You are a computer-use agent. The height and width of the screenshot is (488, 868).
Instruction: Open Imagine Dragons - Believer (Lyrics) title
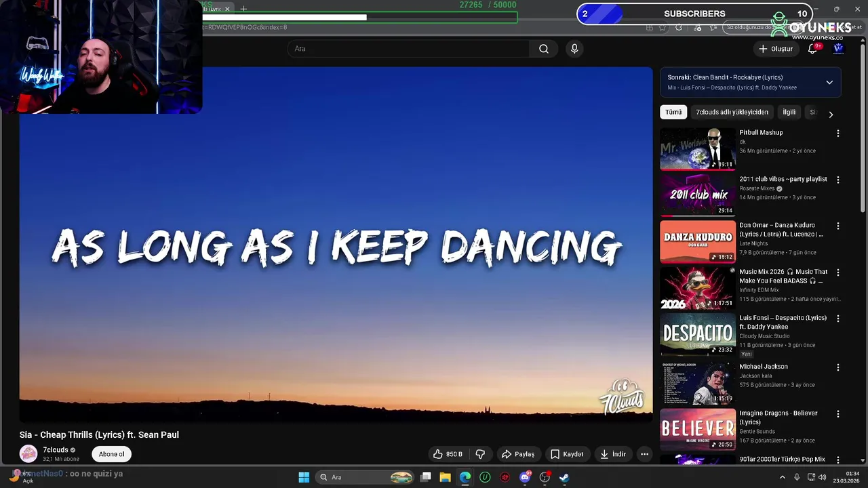778,418
